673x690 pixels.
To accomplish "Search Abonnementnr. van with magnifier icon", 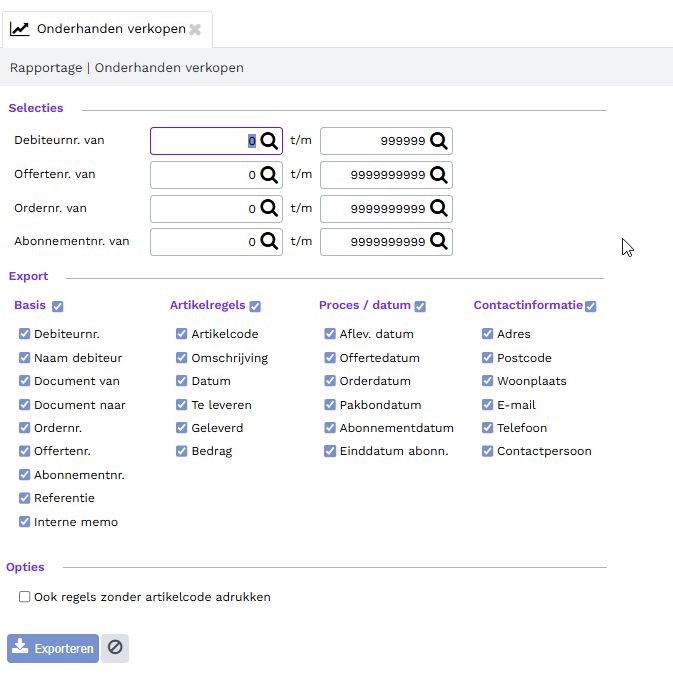I will click(269, 241).
